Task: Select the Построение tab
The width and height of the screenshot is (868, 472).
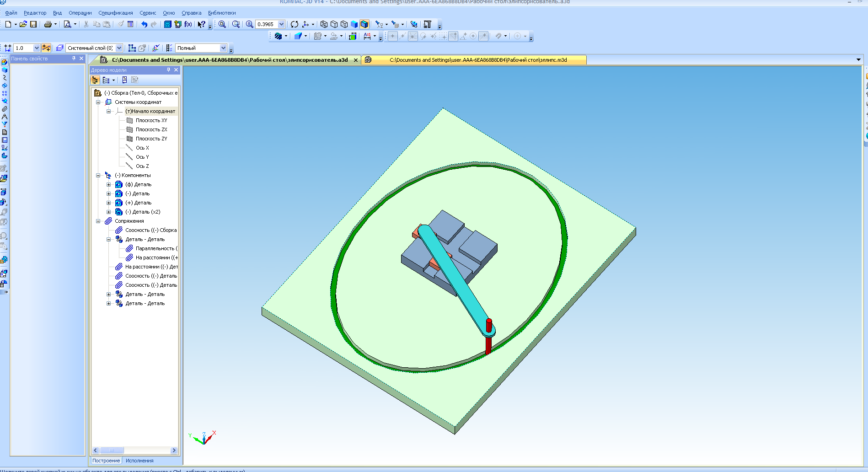Action: pyautogui.click(x=106, y=461)
